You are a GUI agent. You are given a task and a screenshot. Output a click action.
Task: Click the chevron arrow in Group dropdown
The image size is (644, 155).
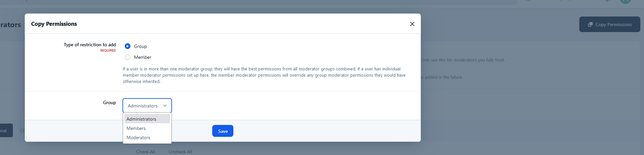point(165,106)
